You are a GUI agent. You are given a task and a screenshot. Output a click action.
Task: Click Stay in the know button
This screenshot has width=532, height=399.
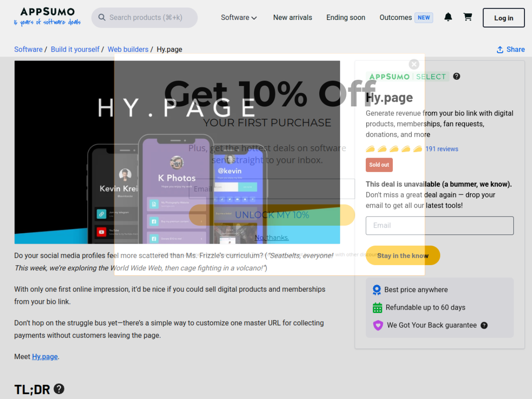[403, 256]
